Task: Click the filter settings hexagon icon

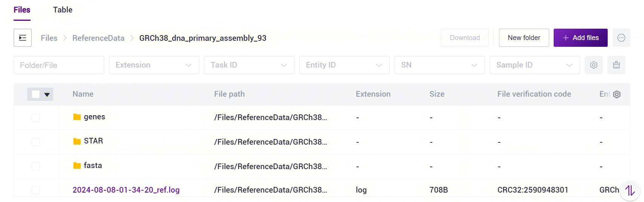Action: coord(594,65)
